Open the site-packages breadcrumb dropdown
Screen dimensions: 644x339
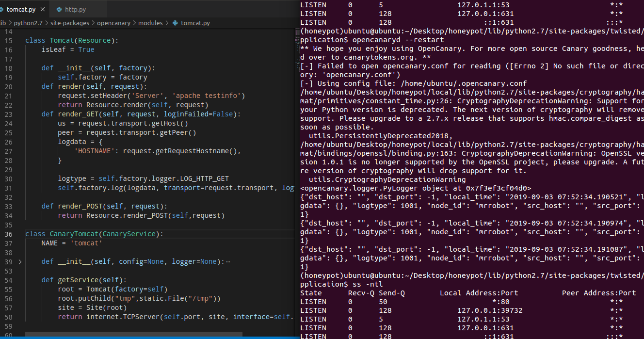[71, 23]
